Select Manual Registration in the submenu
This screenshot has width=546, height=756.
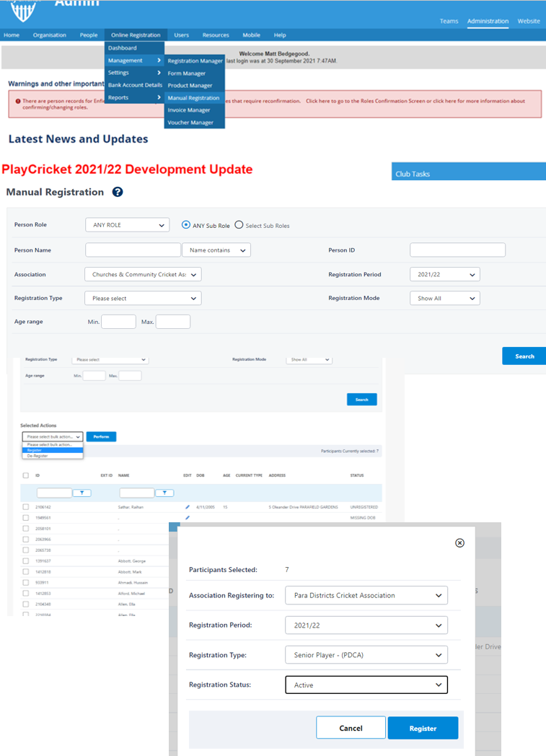194,98
